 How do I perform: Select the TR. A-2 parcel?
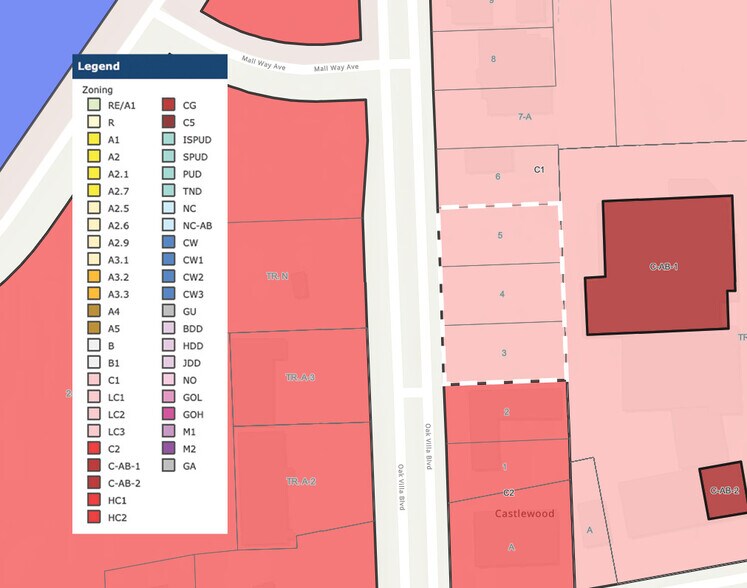click(301, 481)
